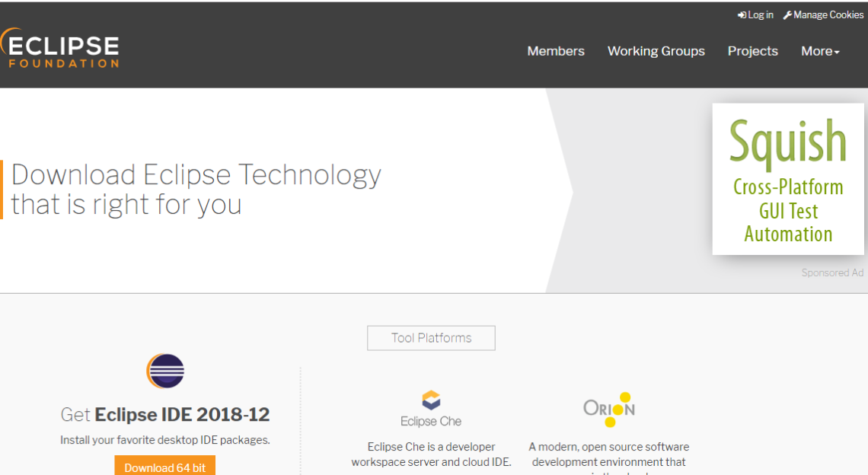Open the Manage Cookies text link

(x=828, y=15)
